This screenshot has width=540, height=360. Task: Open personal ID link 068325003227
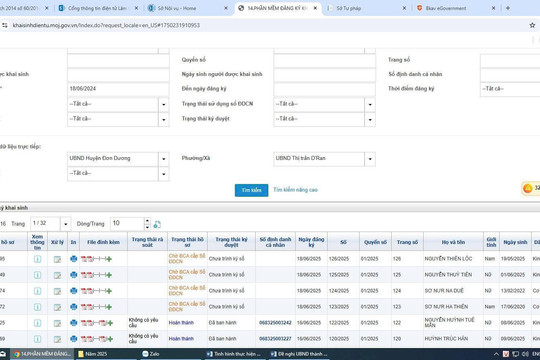click(275, 339)
